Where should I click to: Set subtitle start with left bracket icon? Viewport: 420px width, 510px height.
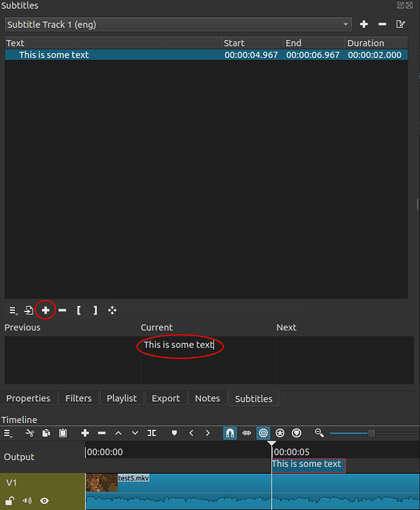point(79,310)
